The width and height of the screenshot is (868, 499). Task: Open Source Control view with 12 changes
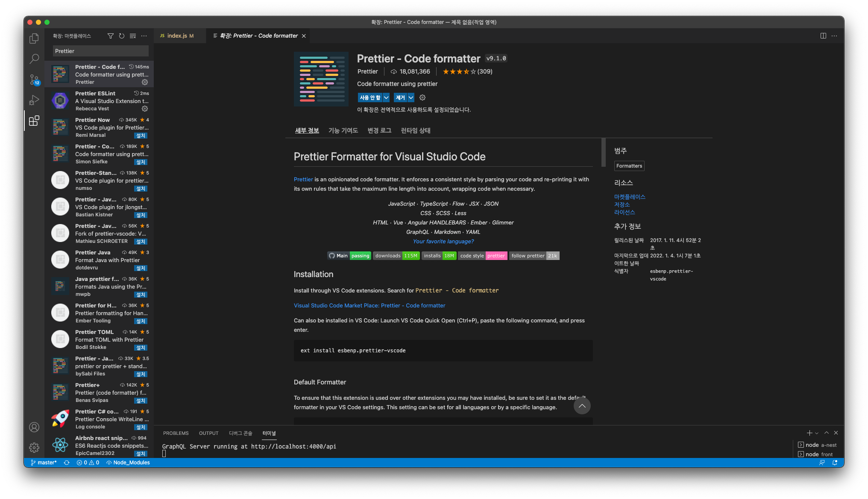tap(34, 80)
